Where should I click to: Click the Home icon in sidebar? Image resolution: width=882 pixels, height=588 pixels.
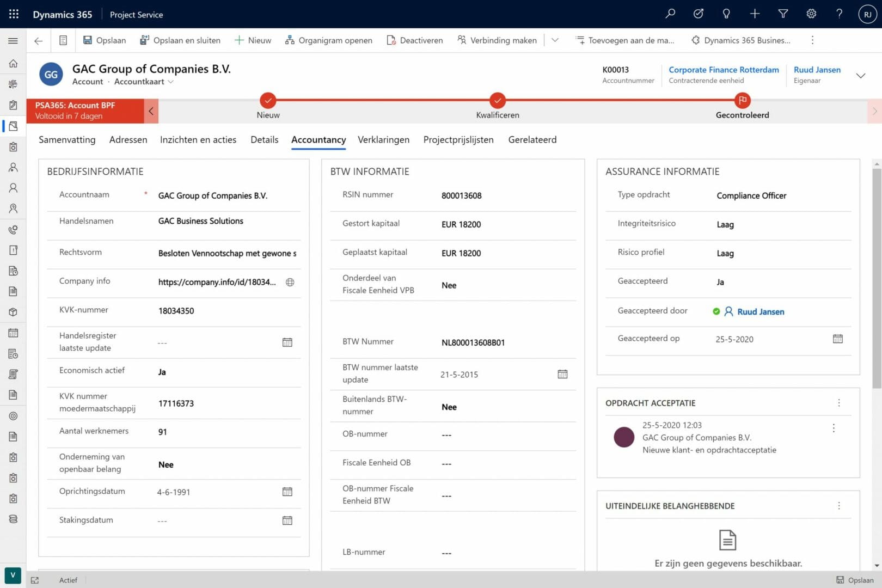coord(13,64)
